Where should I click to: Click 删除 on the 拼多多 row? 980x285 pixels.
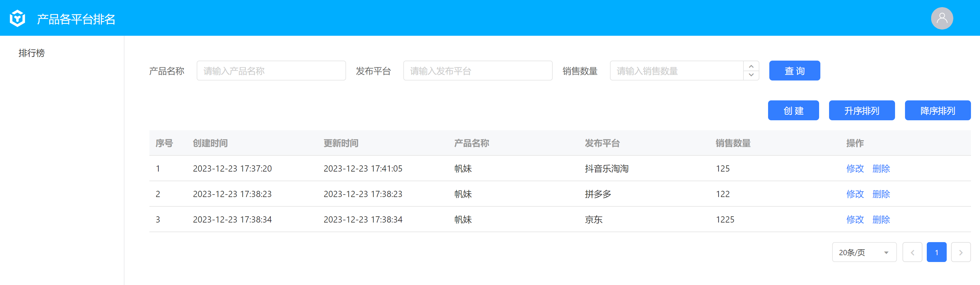point(881,194)
